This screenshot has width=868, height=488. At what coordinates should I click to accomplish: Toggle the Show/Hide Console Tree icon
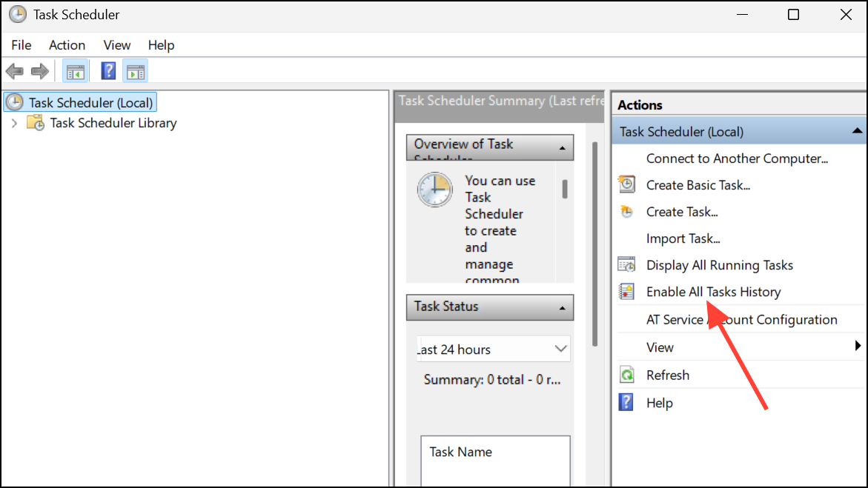pyautogui.click(x=75, y=71)
